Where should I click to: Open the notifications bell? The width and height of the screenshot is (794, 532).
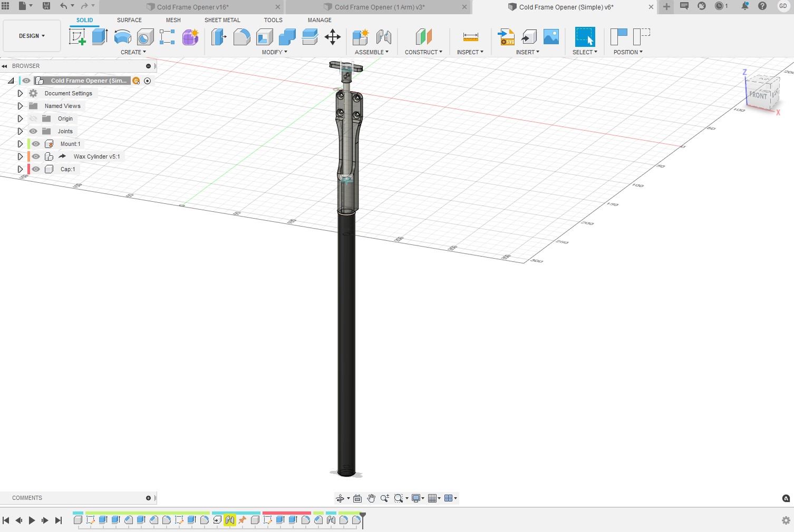click(745, 6)
